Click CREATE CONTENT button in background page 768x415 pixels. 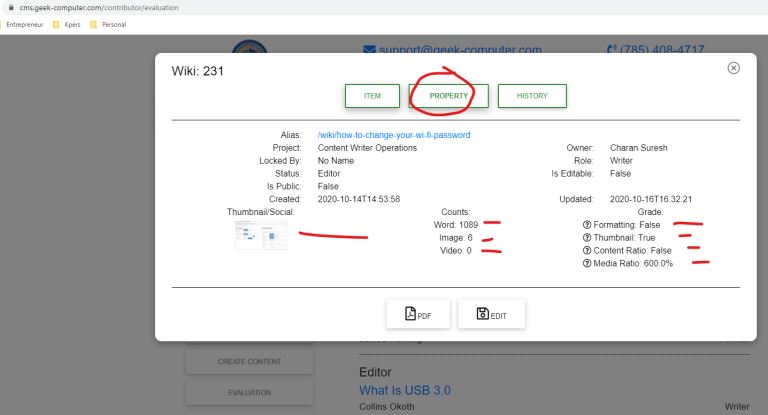pyautogui.click(x=249, y=362)
